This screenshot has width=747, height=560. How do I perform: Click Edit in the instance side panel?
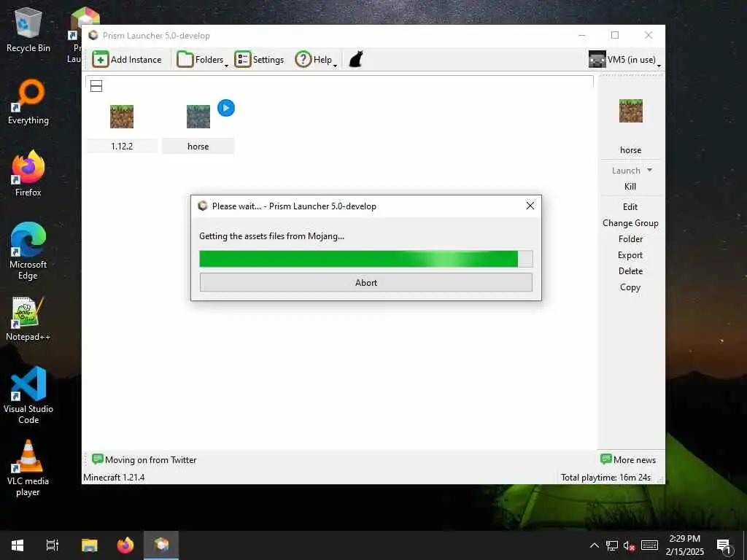coord(630,206)
